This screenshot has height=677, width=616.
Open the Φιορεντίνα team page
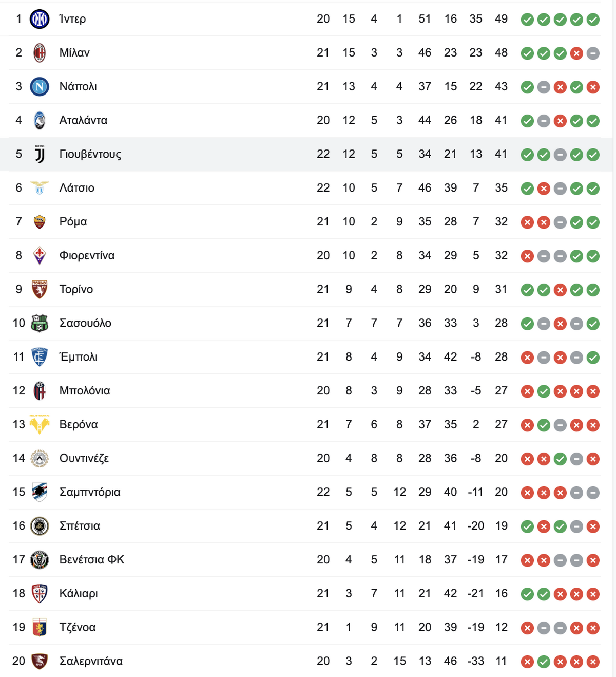point(87,255)
